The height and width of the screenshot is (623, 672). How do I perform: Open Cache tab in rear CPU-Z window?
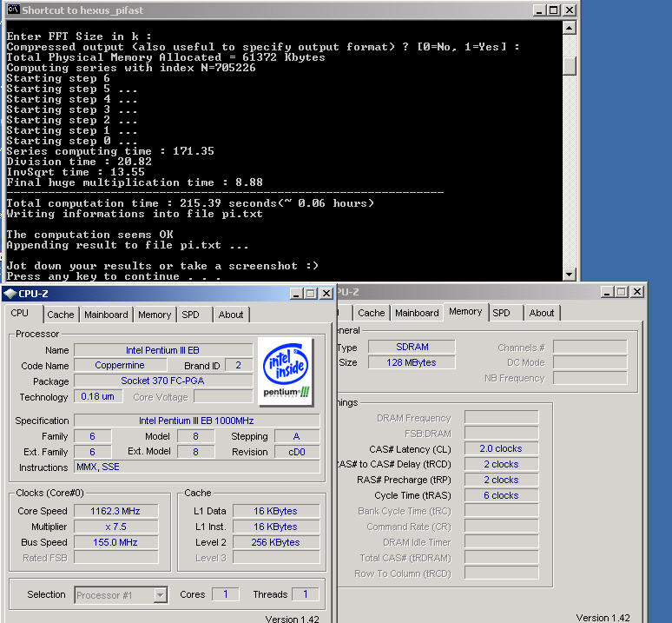click(371, 313)
